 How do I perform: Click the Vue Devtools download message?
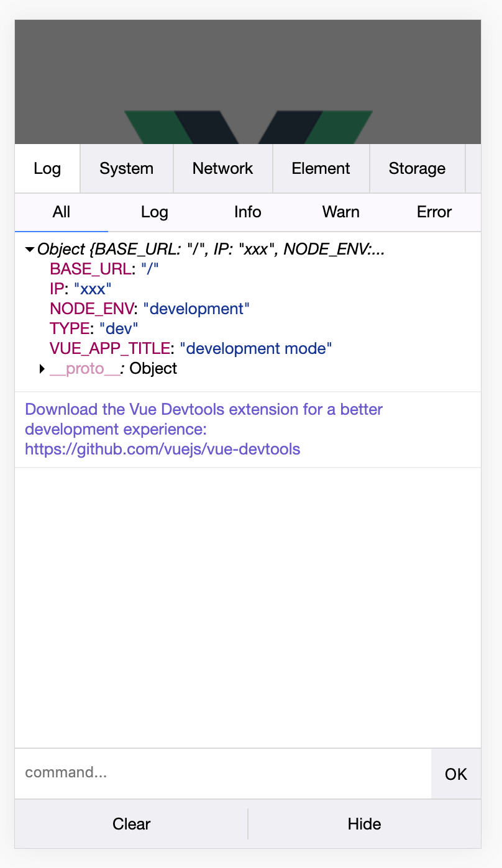coord(204,429)
